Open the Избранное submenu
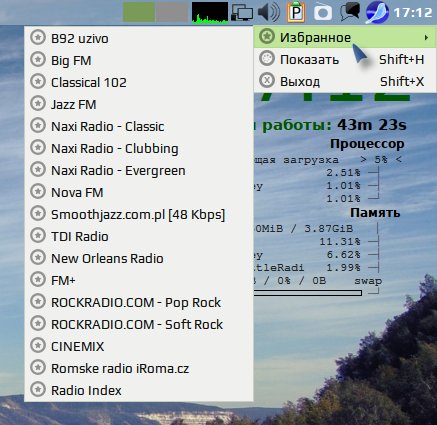This screenshot has height=425, width=437. [x=345, y=37]
